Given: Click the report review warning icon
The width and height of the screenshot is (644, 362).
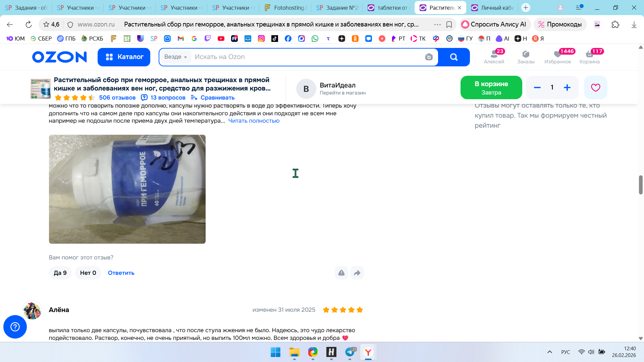Looking at the screenshot, I should point(341,273).
